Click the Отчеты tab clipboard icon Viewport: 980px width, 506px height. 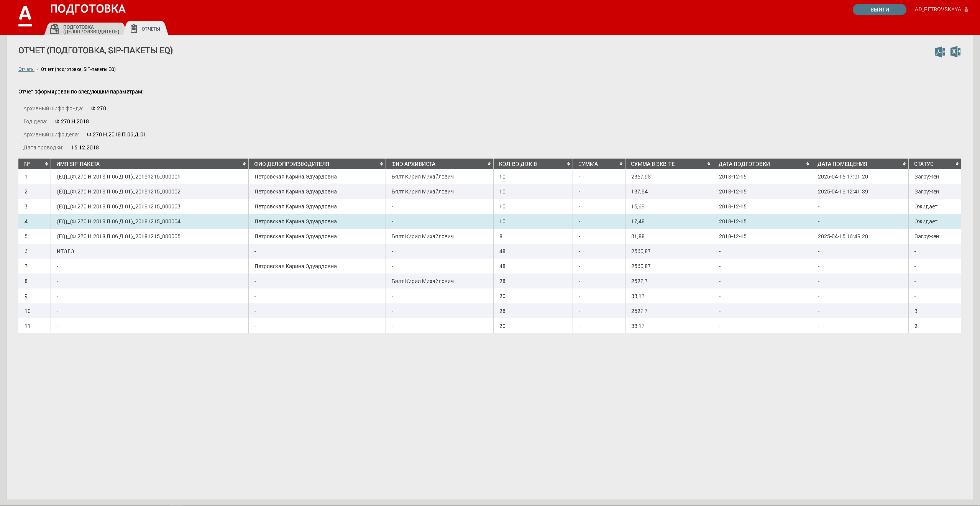[x=133, y=29]
